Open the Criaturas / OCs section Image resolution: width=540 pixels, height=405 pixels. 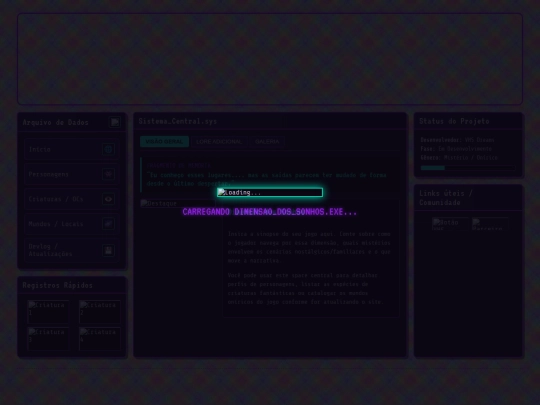click(72, 199)
